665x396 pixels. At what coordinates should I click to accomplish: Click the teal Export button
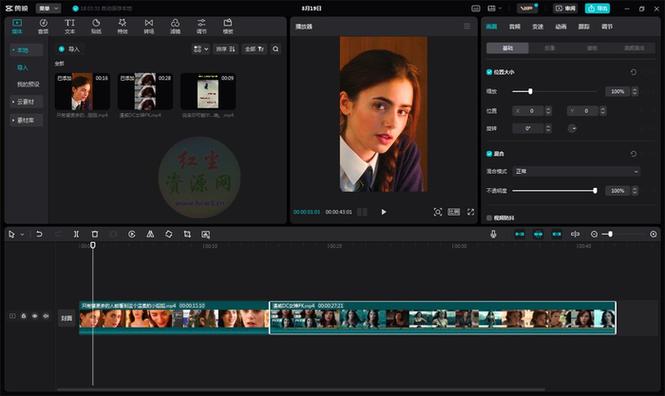pos(597,8)
